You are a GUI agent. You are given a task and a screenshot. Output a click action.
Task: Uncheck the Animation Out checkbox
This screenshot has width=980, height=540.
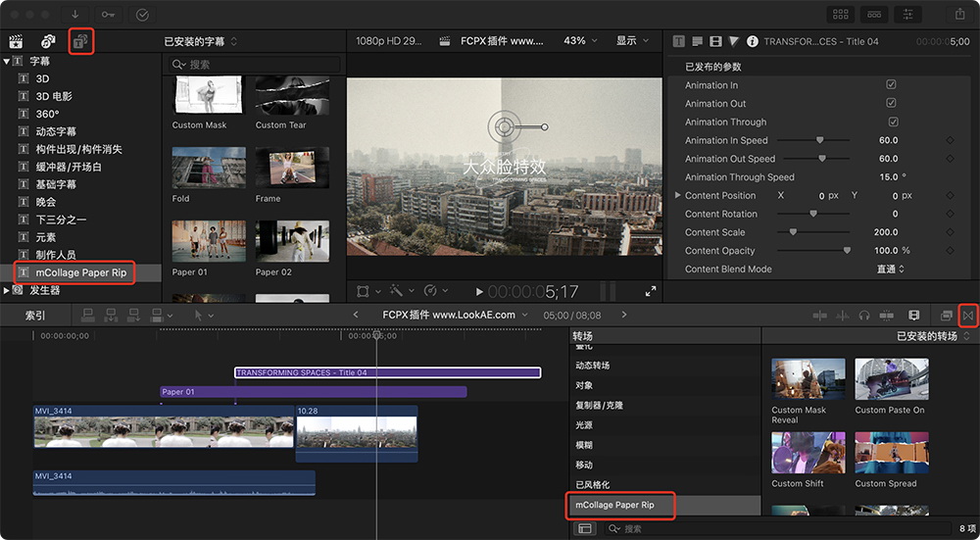click(x=891, y=104)
